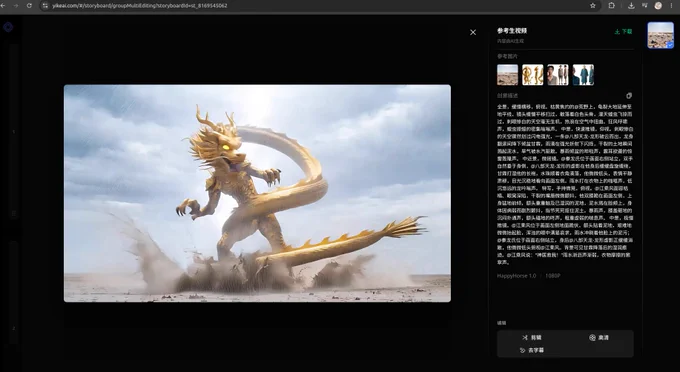Screen dimensions: 680x372
Task: Click the HappyHorse 1.0 model label
Action: tap(517, 276)
